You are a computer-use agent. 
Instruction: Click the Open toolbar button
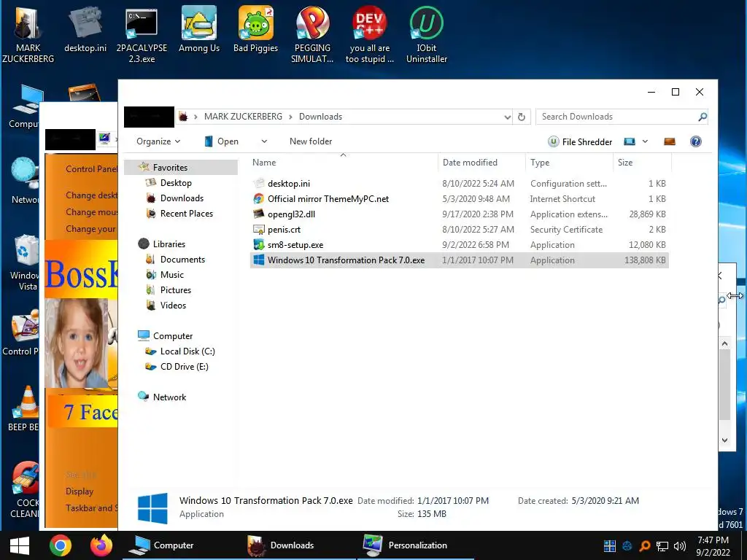(x=221, y=141)
